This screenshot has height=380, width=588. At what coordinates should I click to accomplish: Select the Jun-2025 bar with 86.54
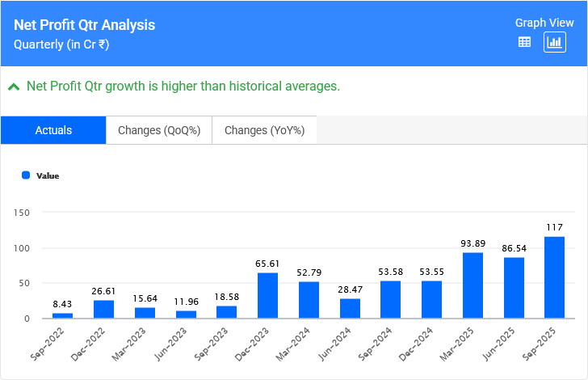pos(514,288)
